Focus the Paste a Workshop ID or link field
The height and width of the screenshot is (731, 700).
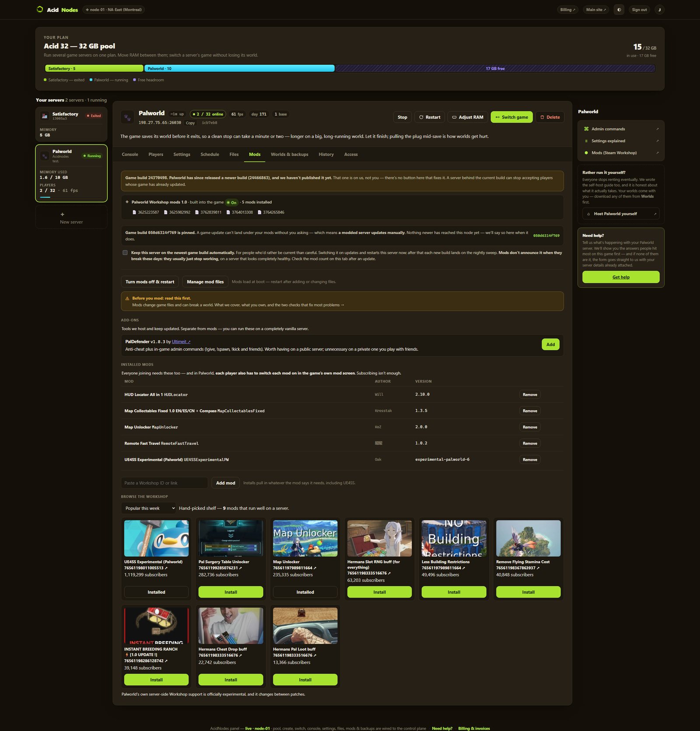pyautogui.click(x=164, y=483)
